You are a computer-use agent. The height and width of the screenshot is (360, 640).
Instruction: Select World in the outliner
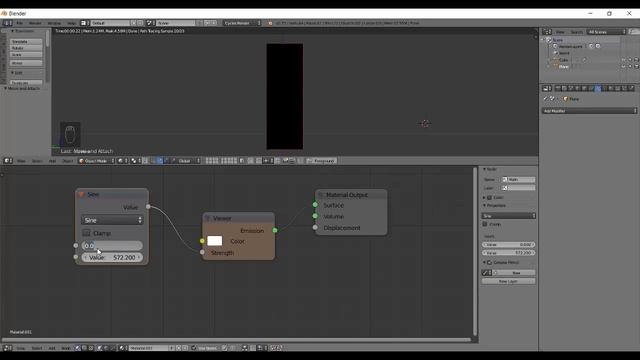564,53
